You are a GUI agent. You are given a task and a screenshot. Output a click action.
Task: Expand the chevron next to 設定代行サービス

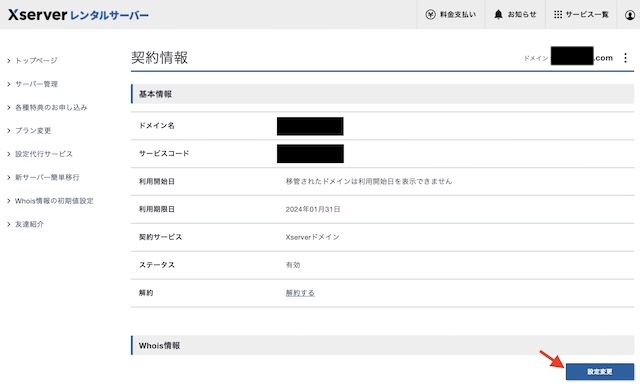pos(9,154)
